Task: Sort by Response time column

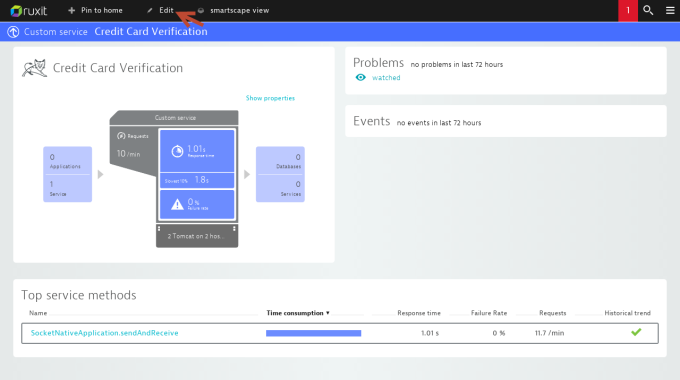Action: tap(419, 313)
